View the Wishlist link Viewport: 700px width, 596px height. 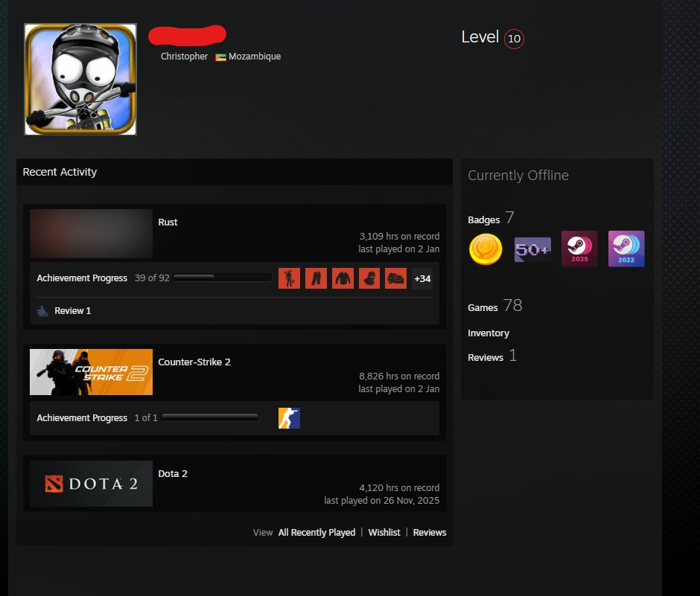pos(384,532)
